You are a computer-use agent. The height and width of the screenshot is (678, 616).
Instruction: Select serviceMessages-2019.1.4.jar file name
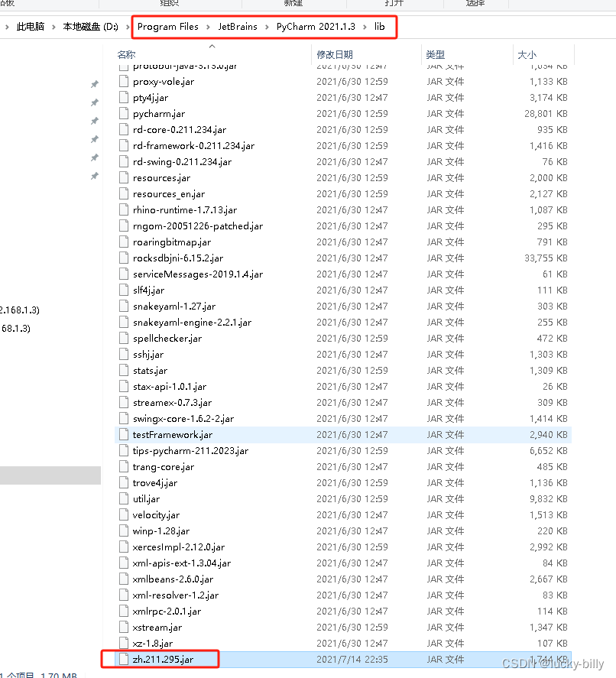point(197,274)
